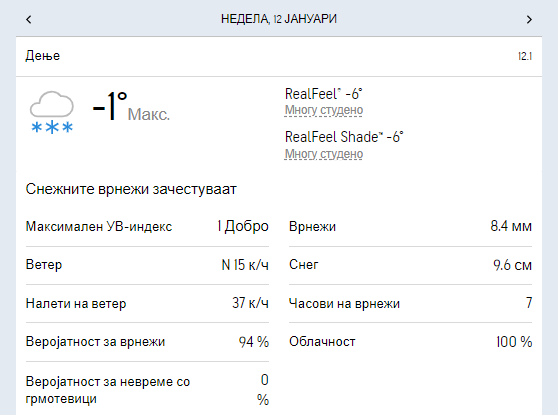Select the Облачност 100 % row
Screen dimensions: 558x415
point(410,342)
